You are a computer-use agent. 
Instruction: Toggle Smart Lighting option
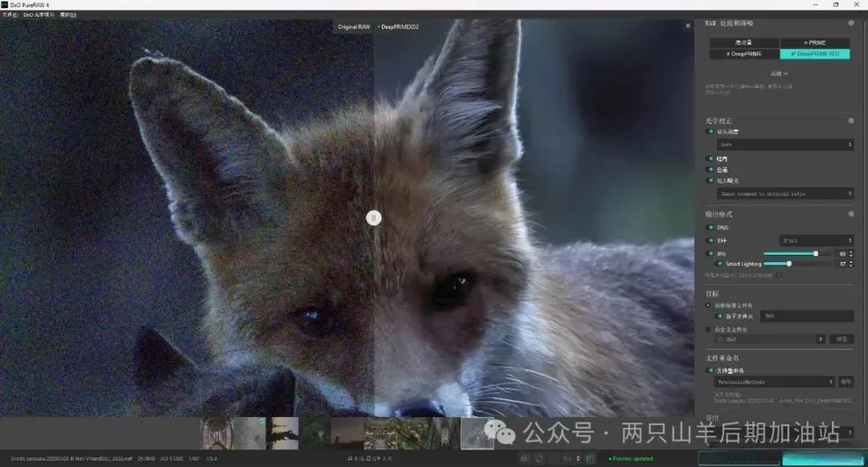[x=719, y=264]
